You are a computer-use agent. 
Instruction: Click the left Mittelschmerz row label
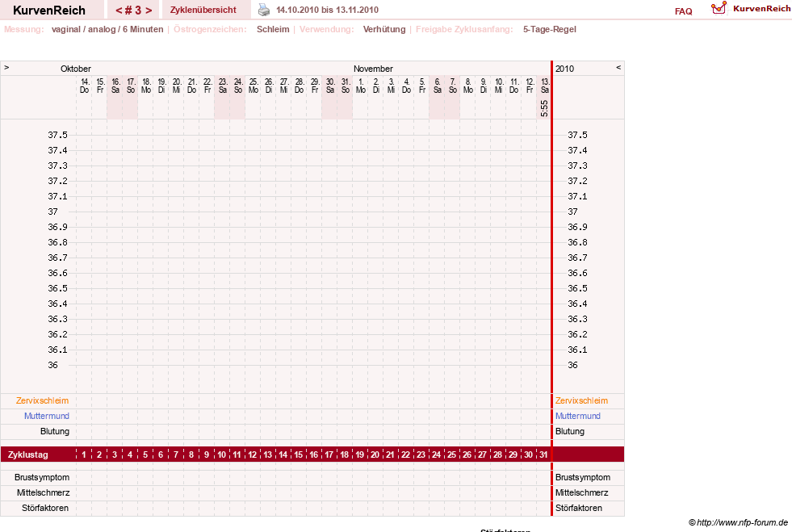point(43,492)
